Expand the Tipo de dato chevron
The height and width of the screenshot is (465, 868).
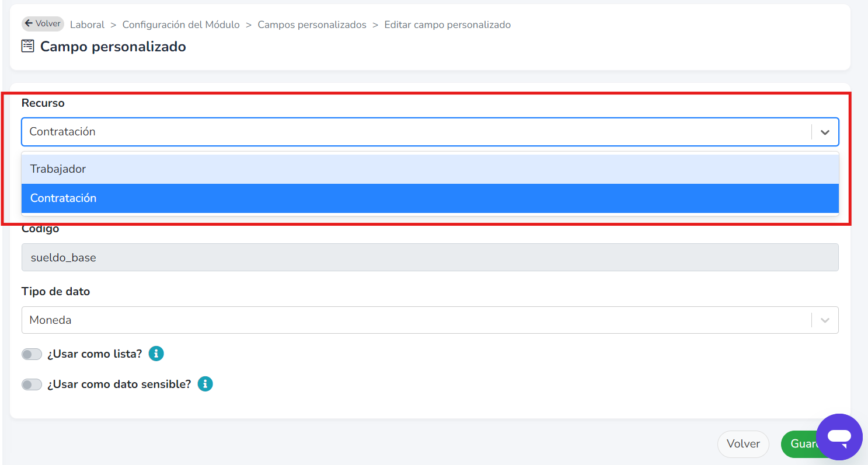pos(825,320)
